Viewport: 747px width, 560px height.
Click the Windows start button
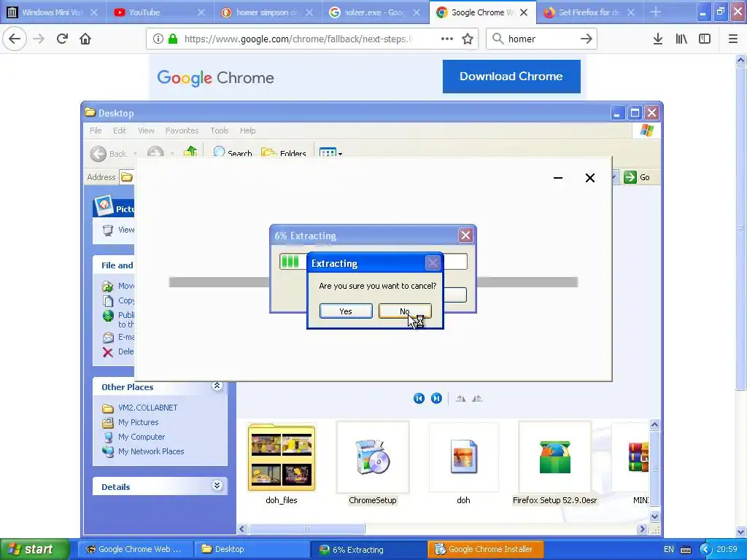[x=35, y=549]
